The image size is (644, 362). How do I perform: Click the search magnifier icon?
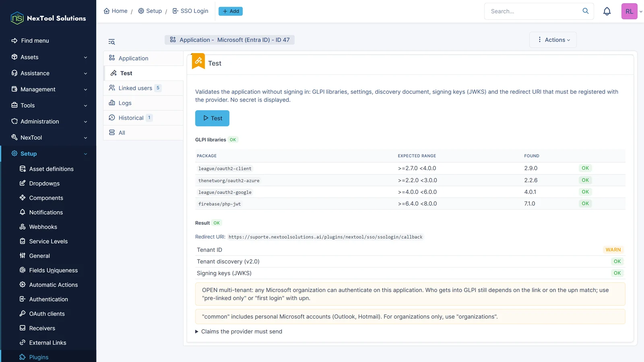586,11
